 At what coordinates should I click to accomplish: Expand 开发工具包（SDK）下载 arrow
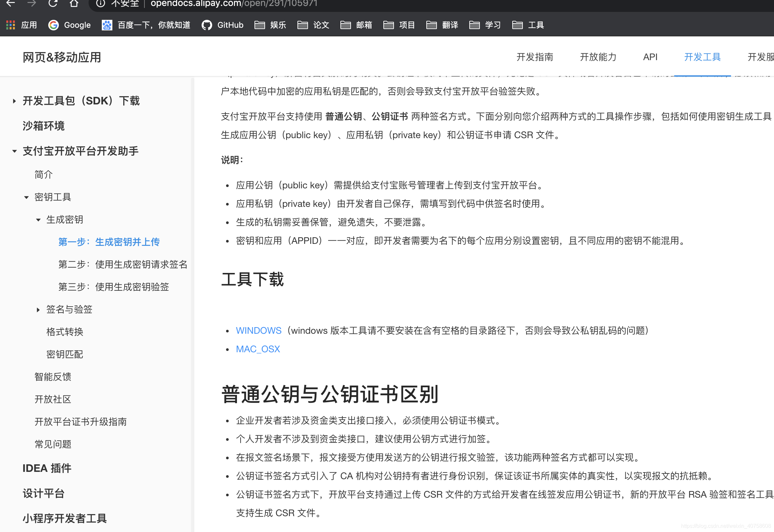point(14,101)
